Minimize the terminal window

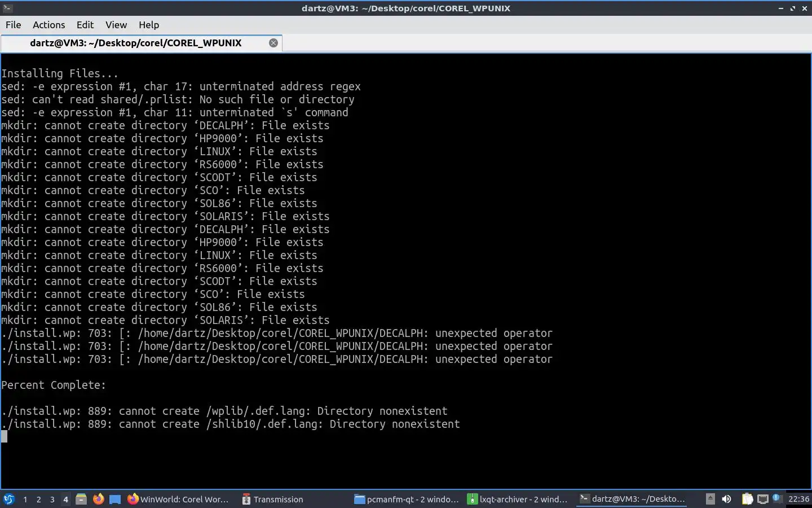pos(781,8)
